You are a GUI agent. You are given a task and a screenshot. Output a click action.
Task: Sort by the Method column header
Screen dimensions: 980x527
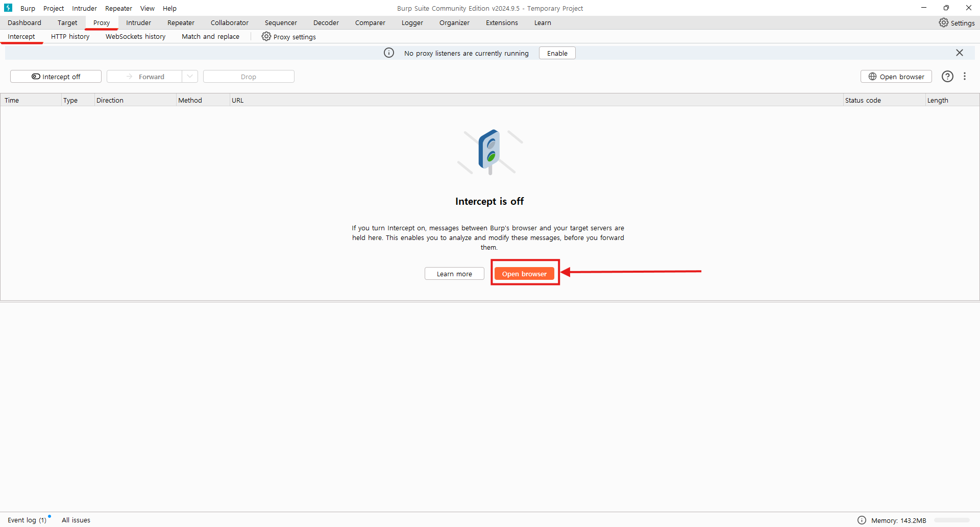tap(203, 100)
